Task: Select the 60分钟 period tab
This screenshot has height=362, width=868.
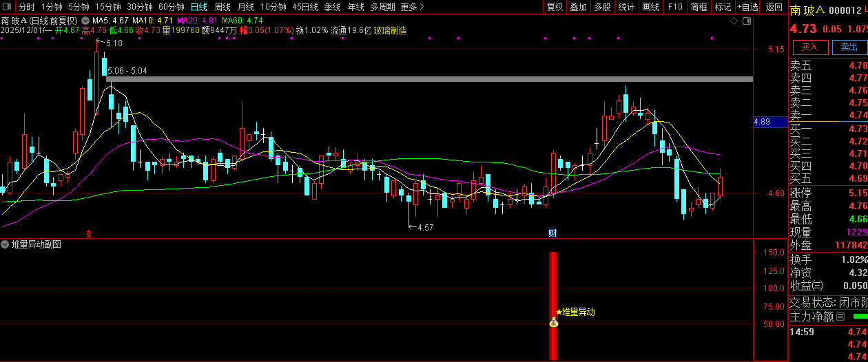Action: (x=172, y=7)
